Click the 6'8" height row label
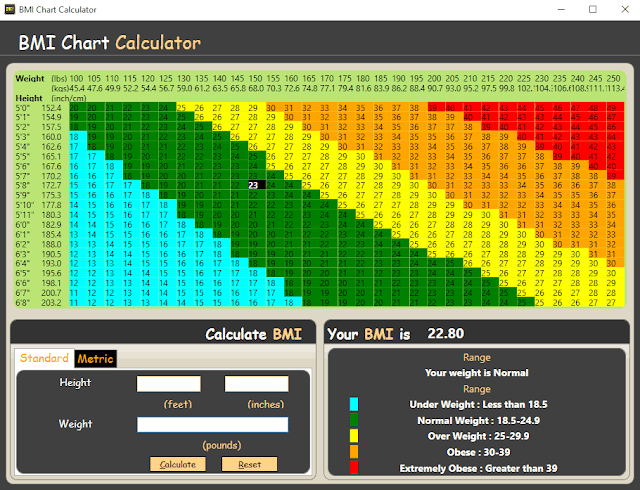640x490 pixels. tap(22, 303)
